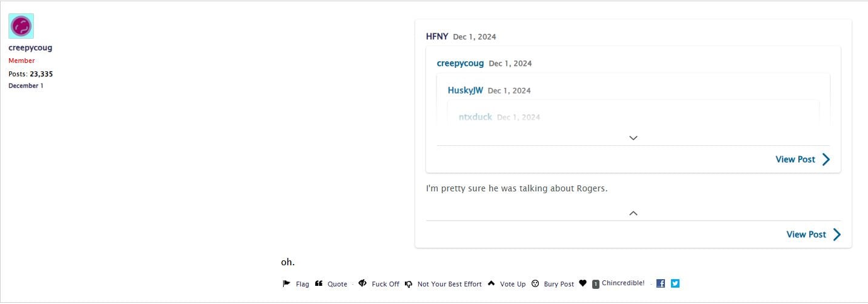Click the December 1 post date link

26,86
